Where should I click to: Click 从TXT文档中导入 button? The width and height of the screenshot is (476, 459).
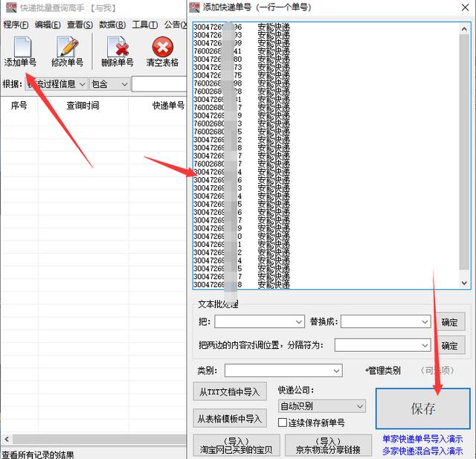pyautogui.click(x=230, y=391)
